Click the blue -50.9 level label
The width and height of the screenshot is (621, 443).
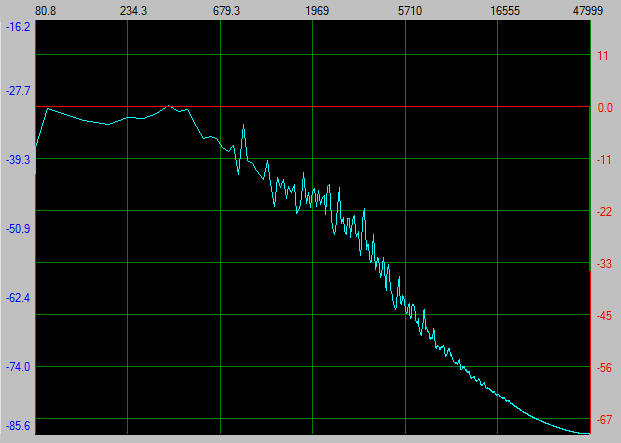(x=18, y=229)
